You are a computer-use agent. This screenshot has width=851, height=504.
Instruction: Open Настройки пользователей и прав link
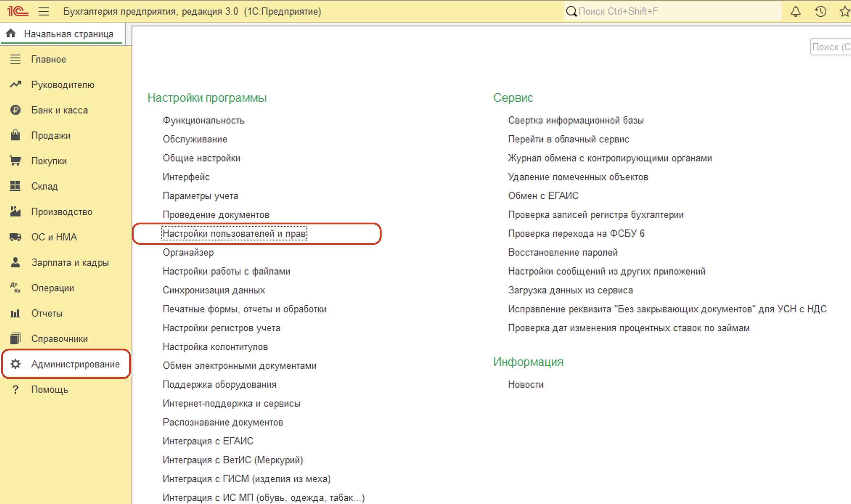pyautogui.click(x=234, y=233)
